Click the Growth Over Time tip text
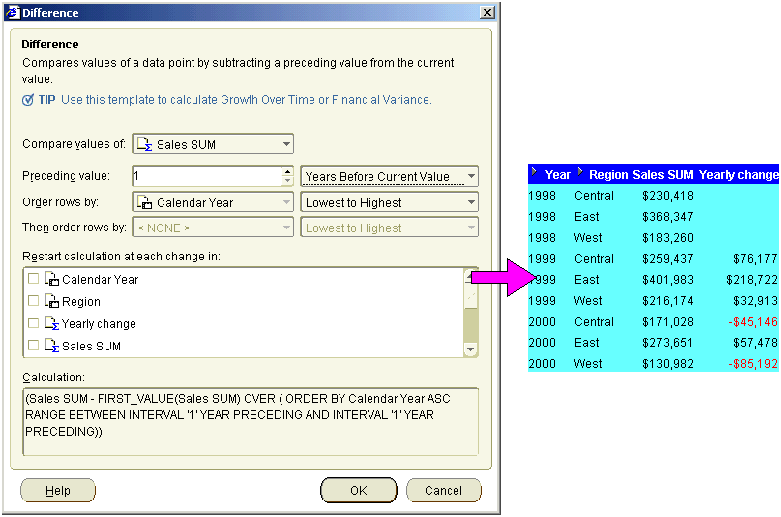This screenshot has height=517, width=781. pos(267,100)
